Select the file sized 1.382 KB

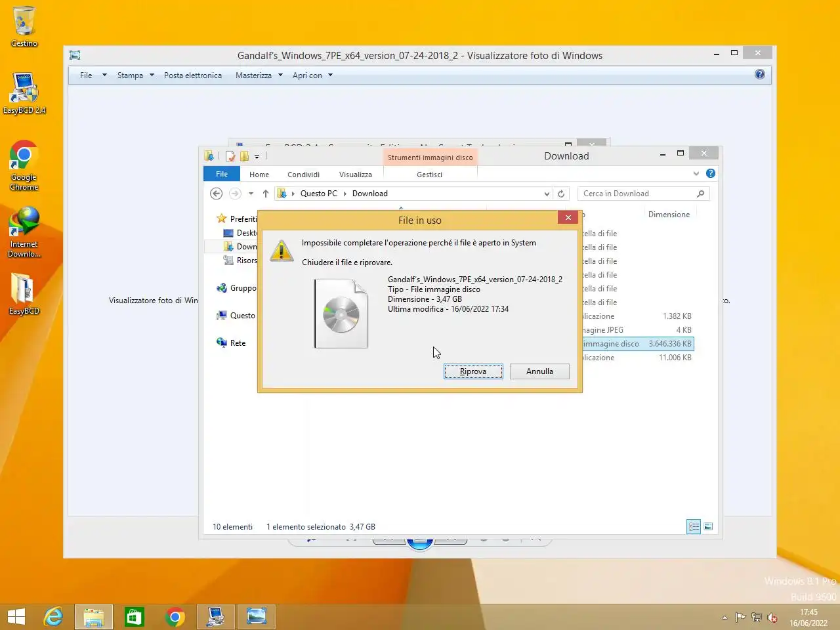637,316
